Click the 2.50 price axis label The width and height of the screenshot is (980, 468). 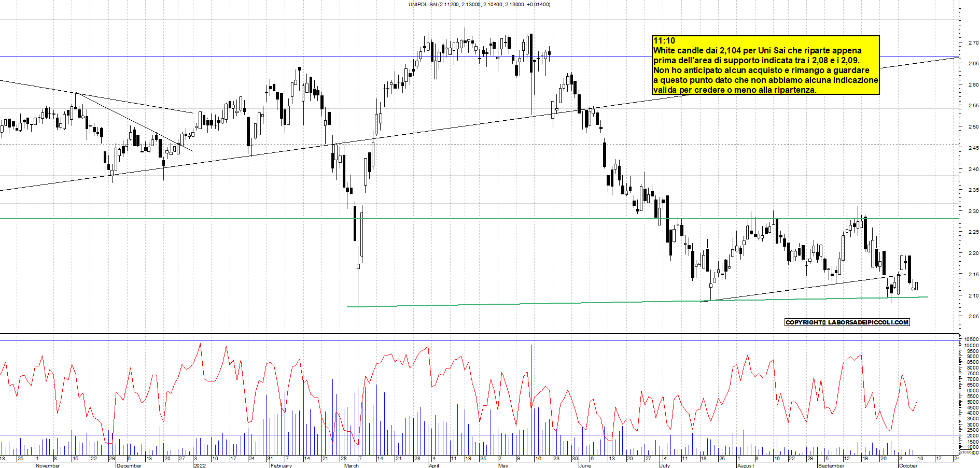coord(973,126)
